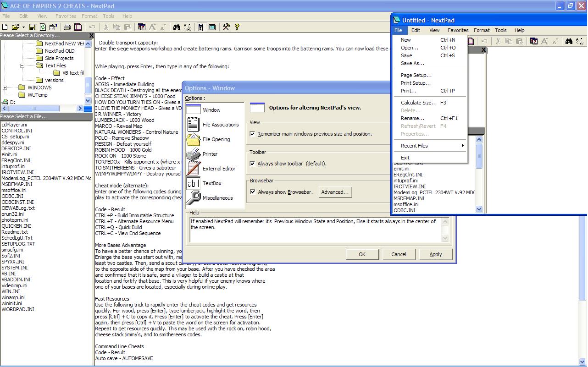
Task: Collapse the Text Files folder node
Action: click(x=22, y=66)
